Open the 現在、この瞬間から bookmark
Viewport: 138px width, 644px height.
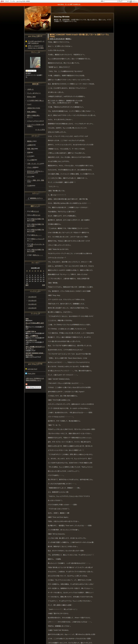(x=32, y=336)
